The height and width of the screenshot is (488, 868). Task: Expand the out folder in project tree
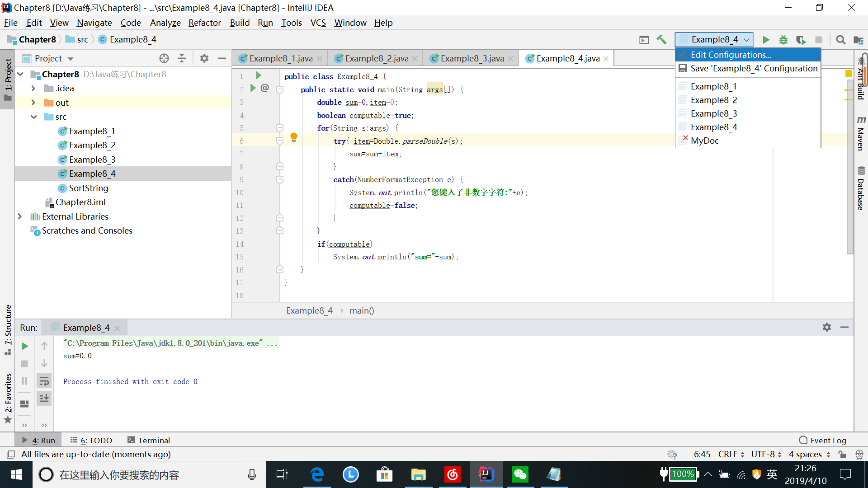[33, 103]
